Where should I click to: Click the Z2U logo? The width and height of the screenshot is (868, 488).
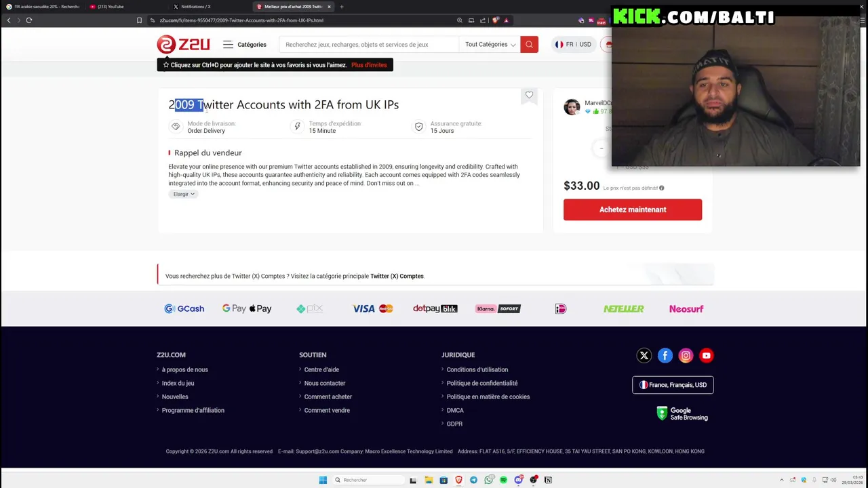pyautogui.click(x=183, y=45)
